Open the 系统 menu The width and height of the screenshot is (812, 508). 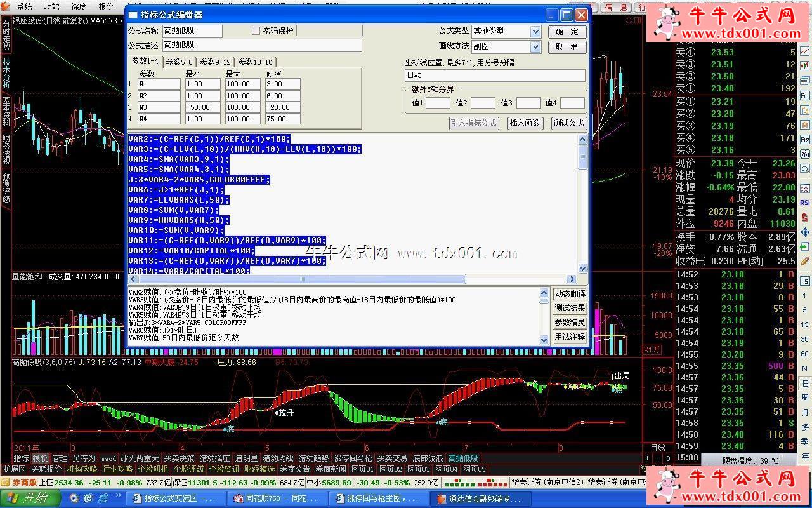pyautogui.click(x=24, y=7)
